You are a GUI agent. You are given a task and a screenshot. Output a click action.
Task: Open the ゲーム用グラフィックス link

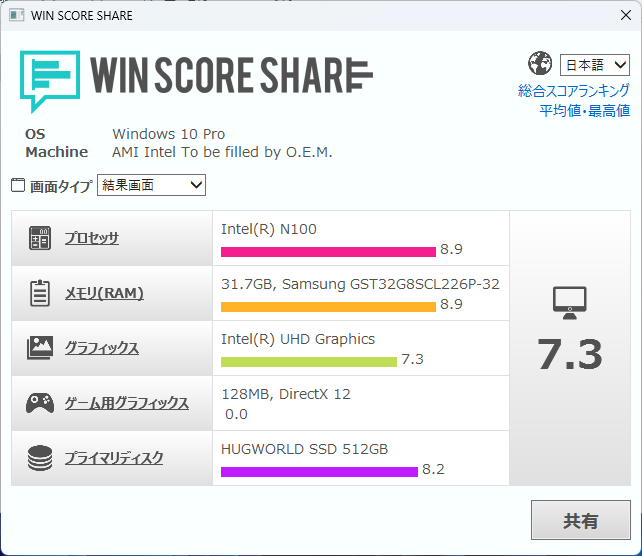[x=127, y=403]
